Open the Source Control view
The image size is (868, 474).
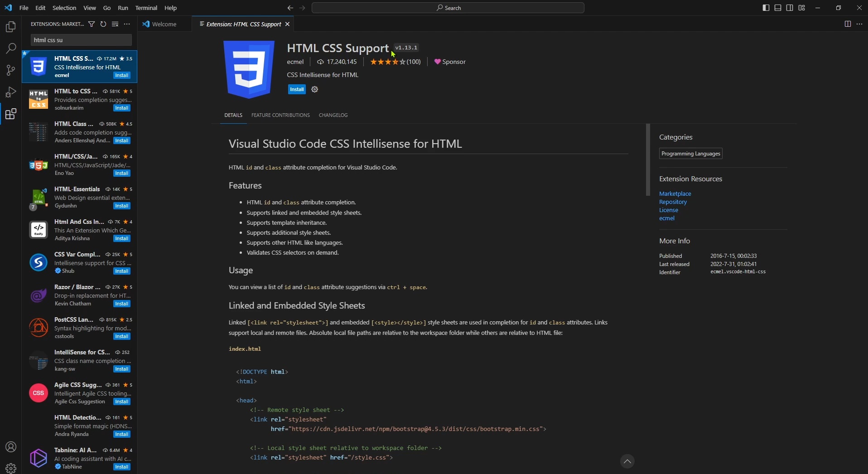click(10, 70)
